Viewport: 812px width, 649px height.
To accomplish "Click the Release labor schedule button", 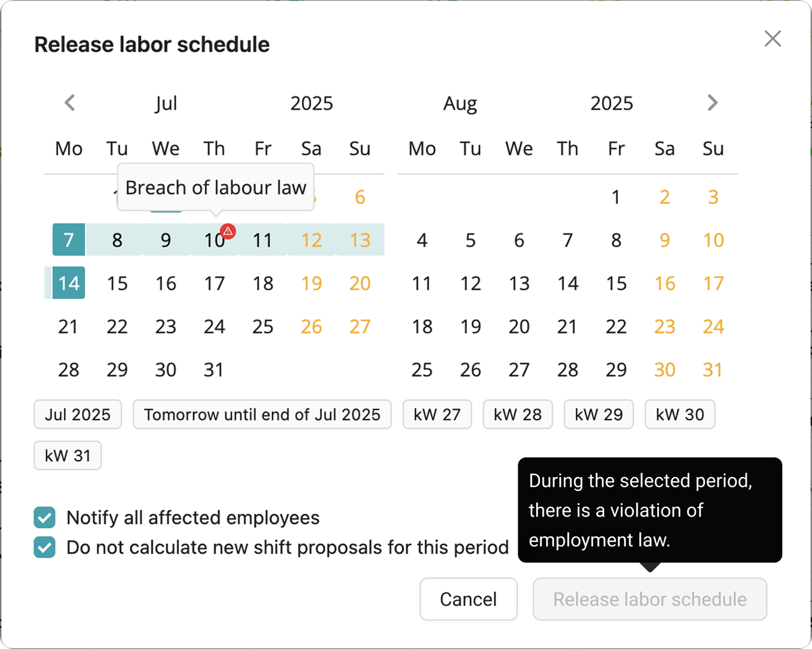I will (x=650, y=599).
